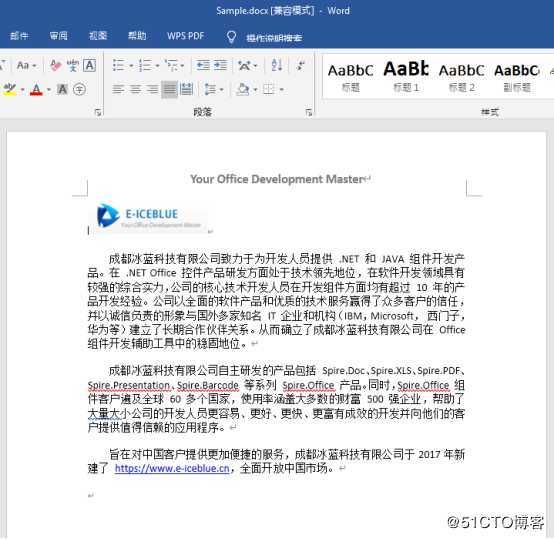Screen dimensions: 554x539
Task: Open the Help tab (帮助)
Action: click(x=137, y=36)
